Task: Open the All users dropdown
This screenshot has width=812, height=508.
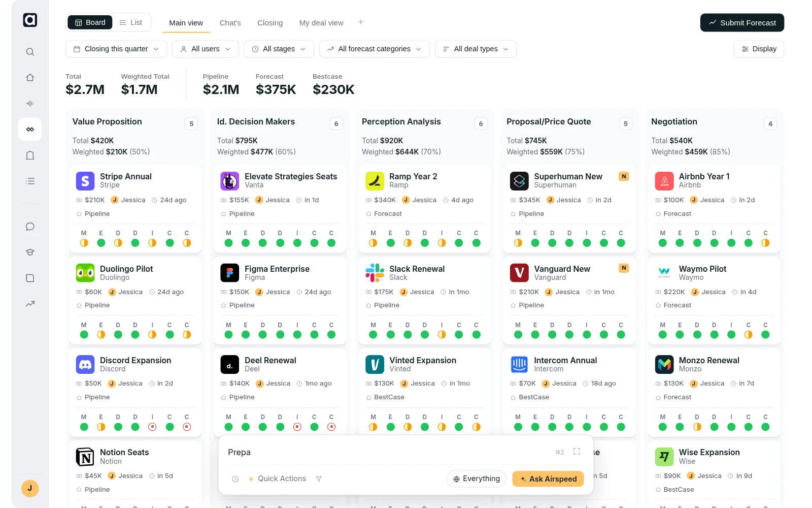Action: tap(205, 49)
